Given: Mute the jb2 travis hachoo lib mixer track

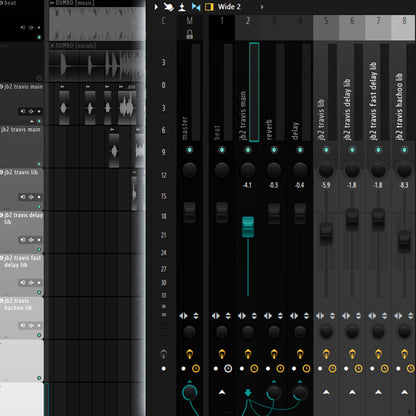Looking at the screenshot, I should click(x=404, y=150).
